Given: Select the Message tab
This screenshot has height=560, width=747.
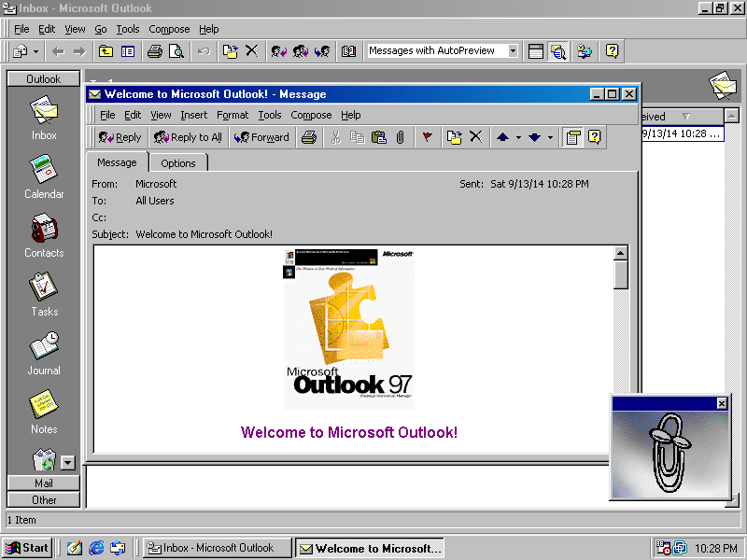Looking at the screenshot, I should click(117, 162).
